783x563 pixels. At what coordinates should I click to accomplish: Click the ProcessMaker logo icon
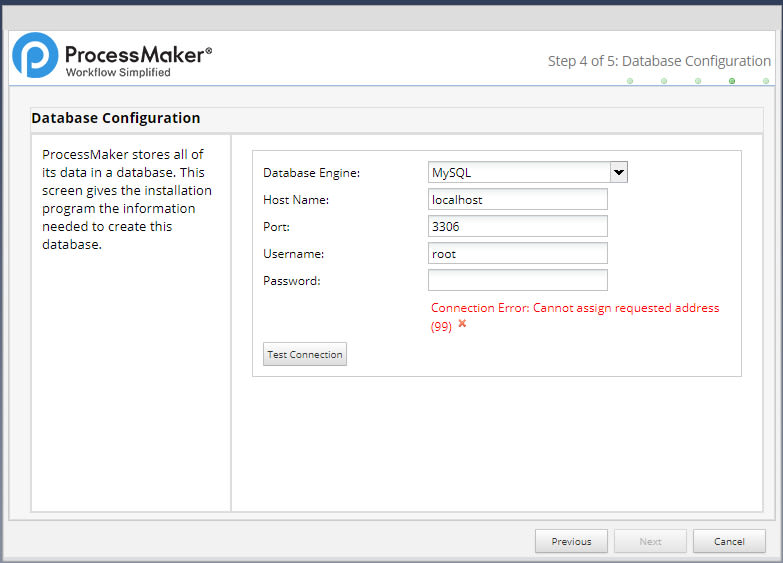pyautogui.click(x=35, y=55)
